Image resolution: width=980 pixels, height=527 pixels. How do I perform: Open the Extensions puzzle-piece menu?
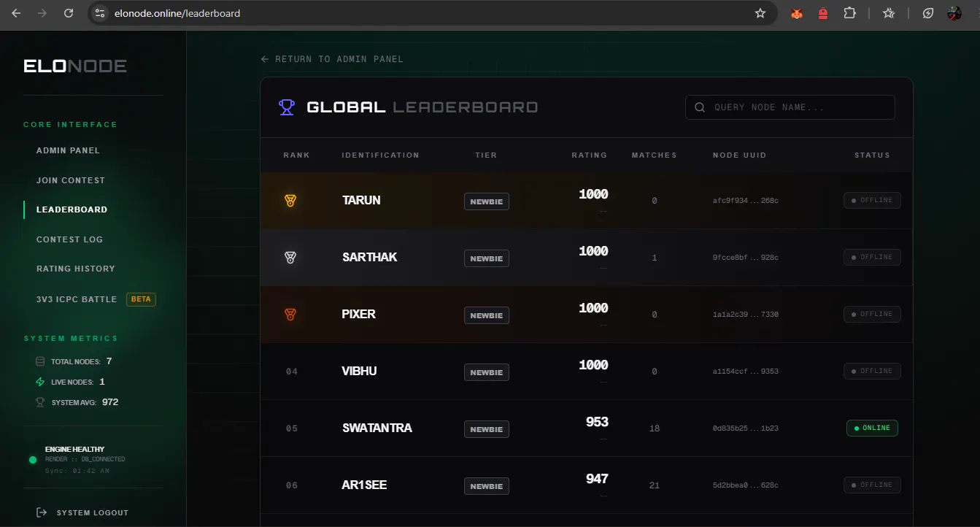click(x=849, y=13)
